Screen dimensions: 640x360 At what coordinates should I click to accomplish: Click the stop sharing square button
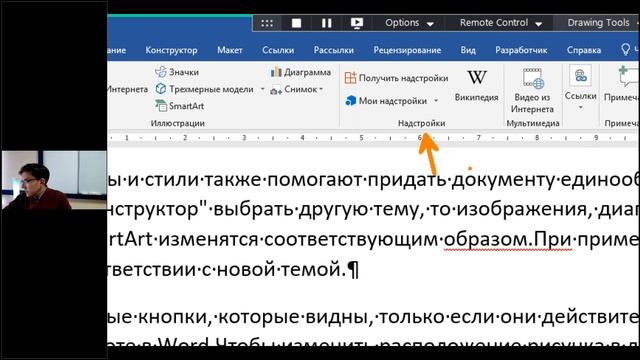tap(297, 23)
